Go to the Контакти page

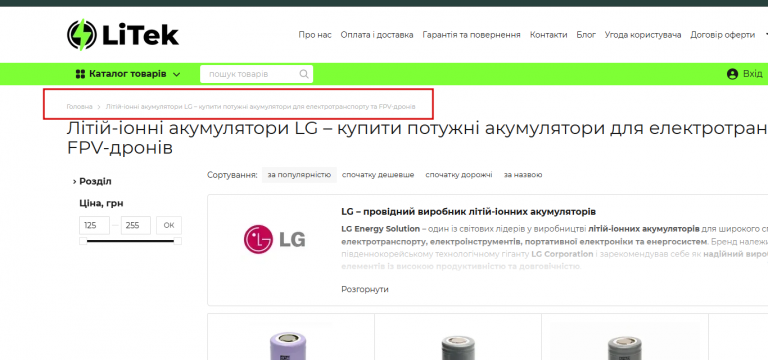point(549,35)
